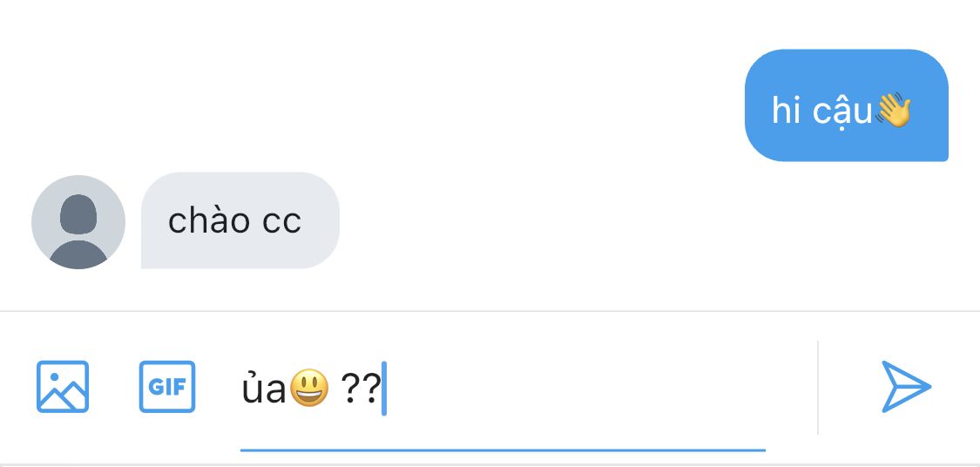
Task: Select the gray "chào cc" received bubble
Action: coord(240,220)
